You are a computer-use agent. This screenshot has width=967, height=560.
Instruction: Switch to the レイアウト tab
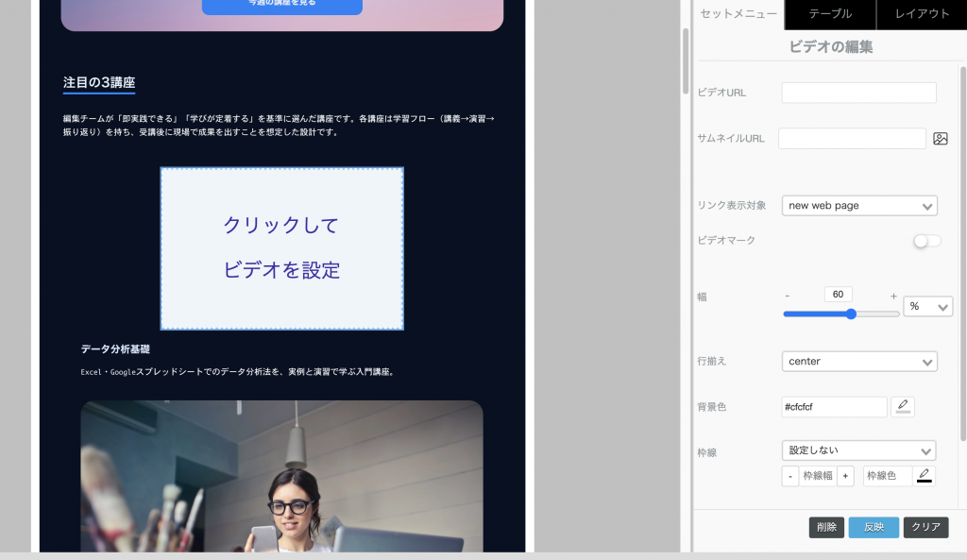point(921,15)
